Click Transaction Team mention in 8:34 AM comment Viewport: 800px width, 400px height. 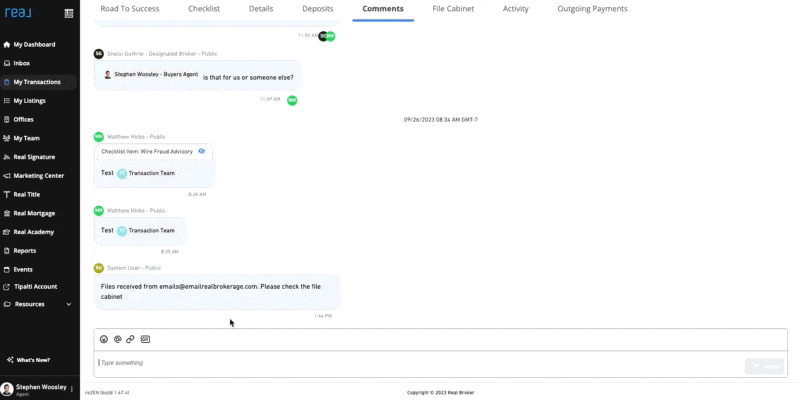pyautogui.click(x=146, y=173)
